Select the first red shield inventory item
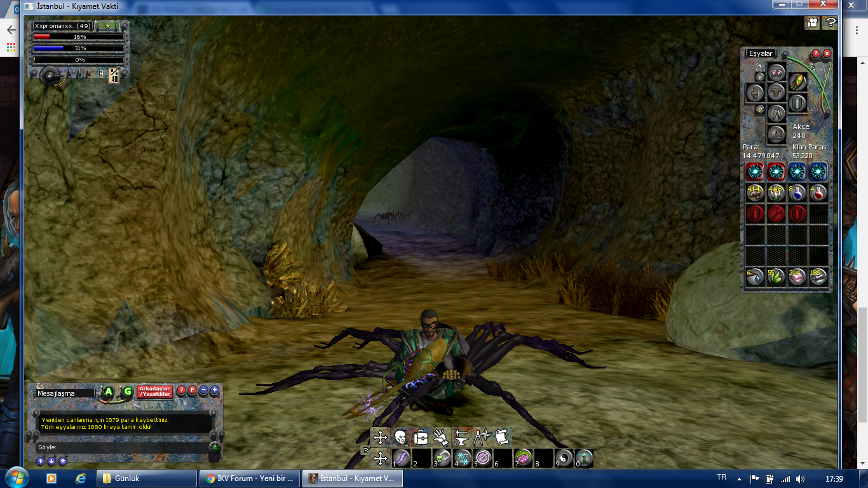This screenshot has height=488, width=868. 755,214
